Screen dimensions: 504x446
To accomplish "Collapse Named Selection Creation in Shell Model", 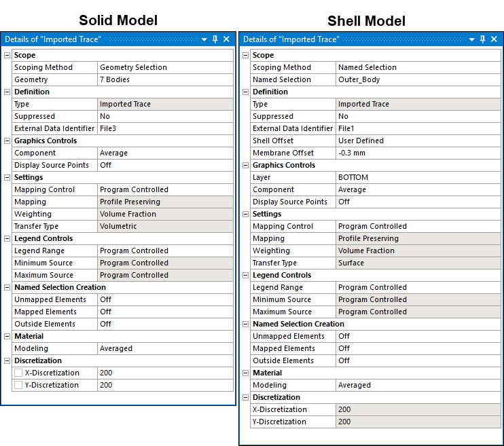I will pyautogui.click(x=246, y=324).
